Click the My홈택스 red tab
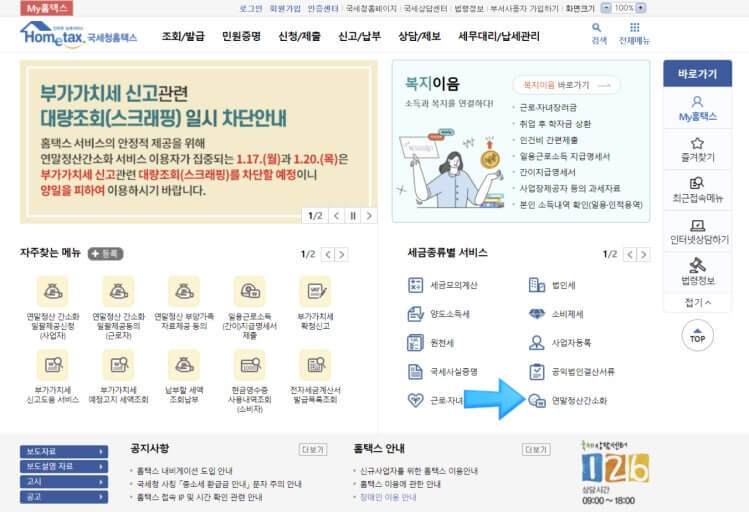 click(x=47, y=8)
